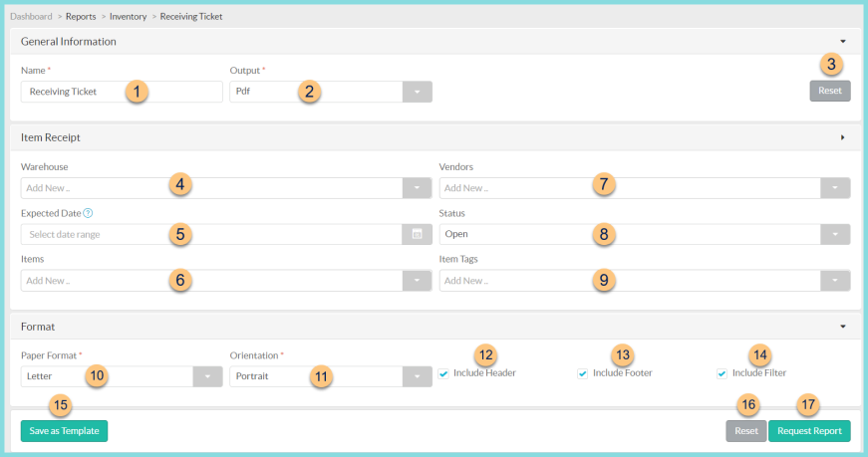Open the Status dropdown arrow
868x457 pixels.
835,235
